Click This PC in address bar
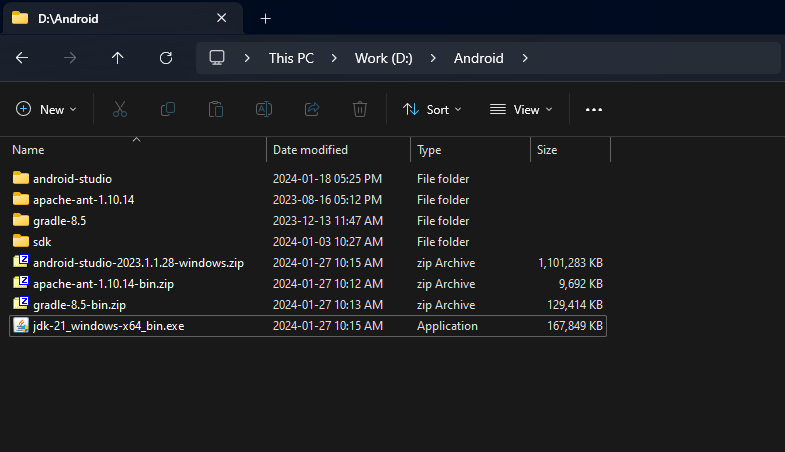The height and width of the screenshot is (452, 785). (291, 58)
